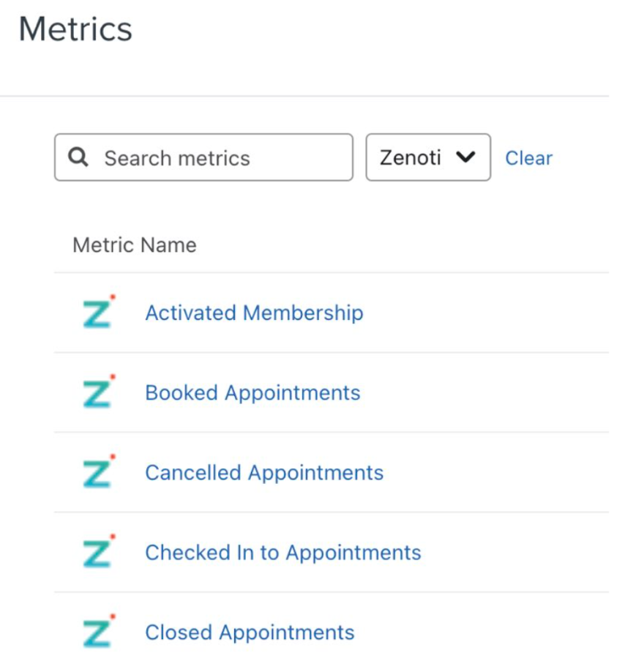Viewport: 625px width, 672px height.
Task: Open the Activated Membership metric
Action: [x=254, y=313]
